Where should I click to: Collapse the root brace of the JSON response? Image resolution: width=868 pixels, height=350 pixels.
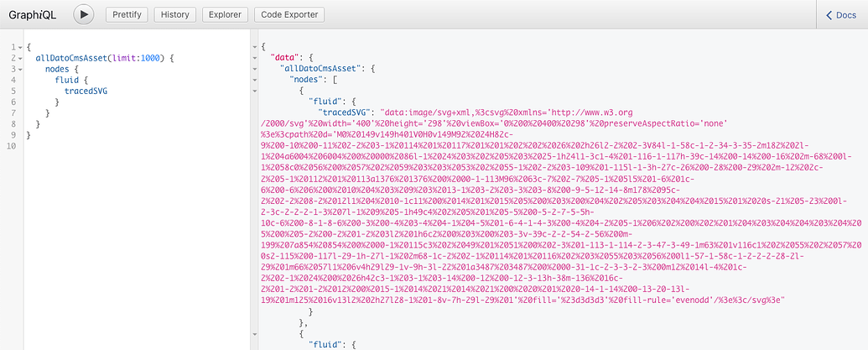[255, 45]
